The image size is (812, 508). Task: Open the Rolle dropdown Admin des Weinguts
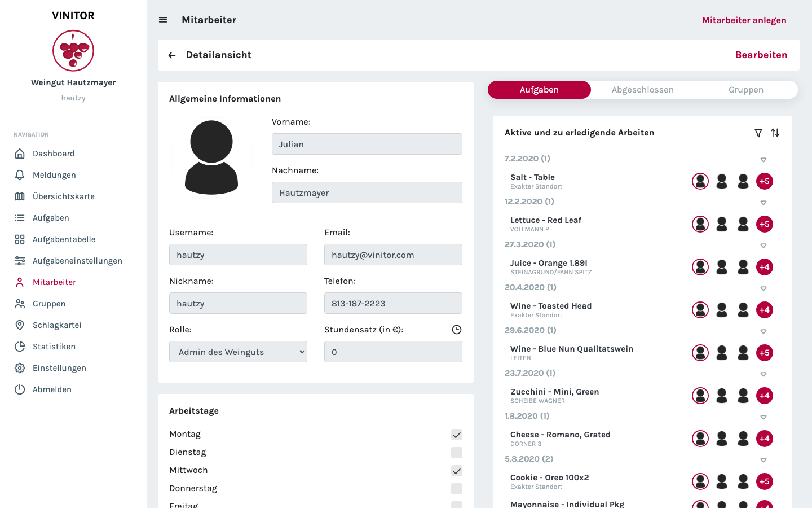pos(238,352)
